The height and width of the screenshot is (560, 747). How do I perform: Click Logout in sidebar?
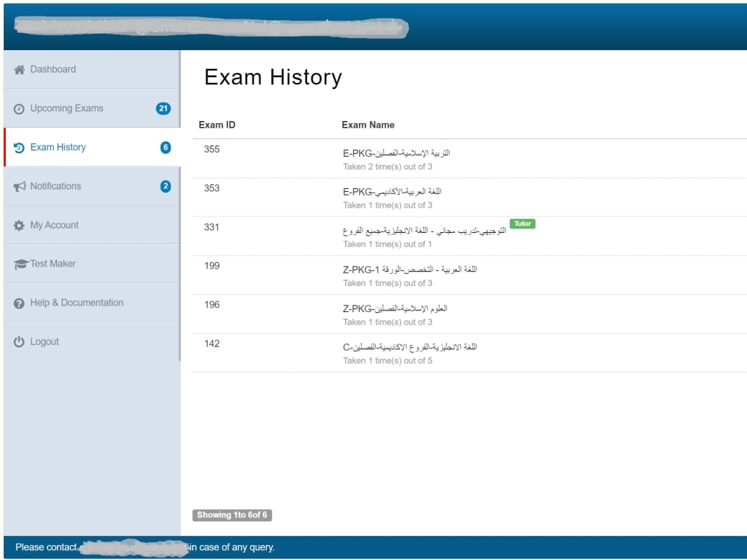(91, 342)
